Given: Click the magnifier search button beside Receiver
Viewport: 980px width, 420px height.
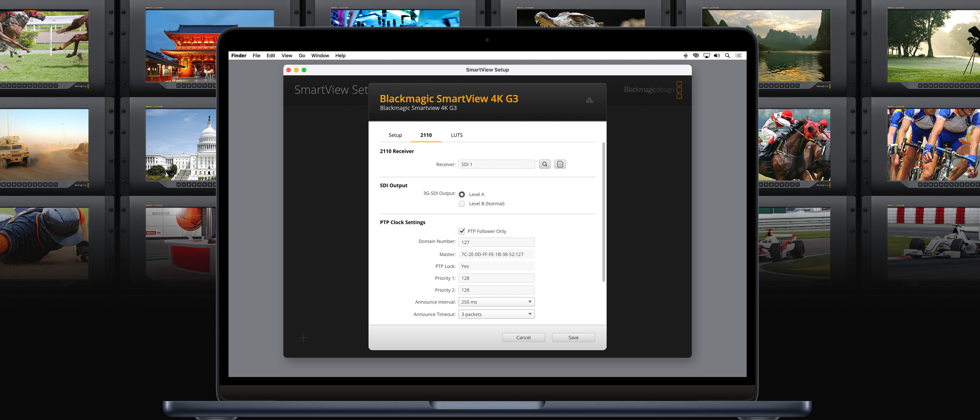Looking at the screenshot, I should [544, 164].
